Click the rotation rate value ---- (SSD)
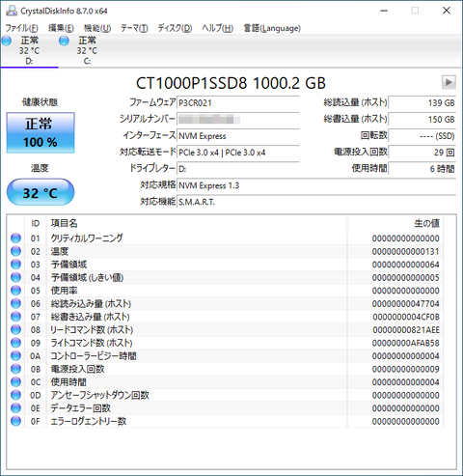Image resolution: width=463 pixels, height=476 pixels. [x=422, y=136]
